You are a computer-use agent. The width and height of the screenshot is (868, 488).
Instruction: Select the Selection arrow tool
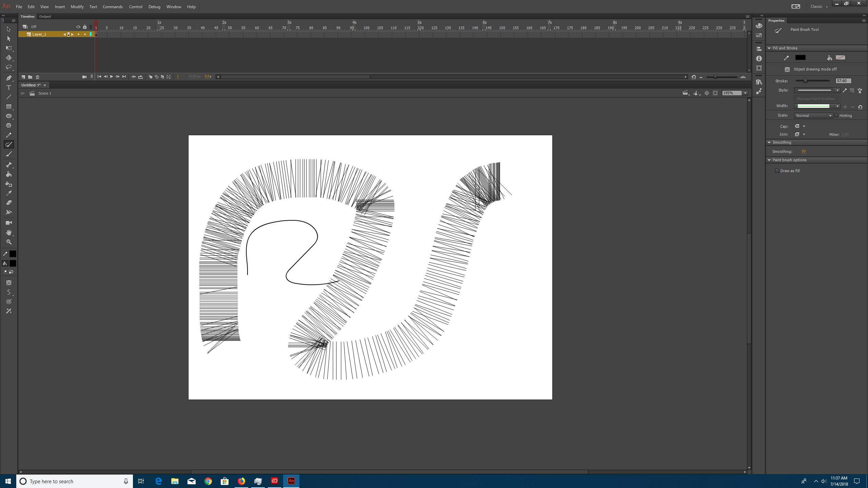9,29
